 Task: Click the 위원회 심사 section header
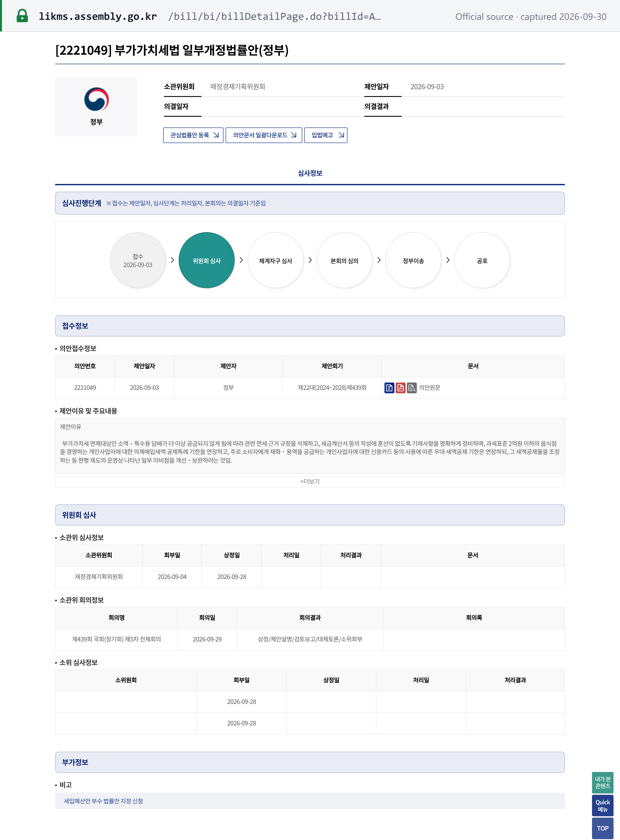click(310, 515)
